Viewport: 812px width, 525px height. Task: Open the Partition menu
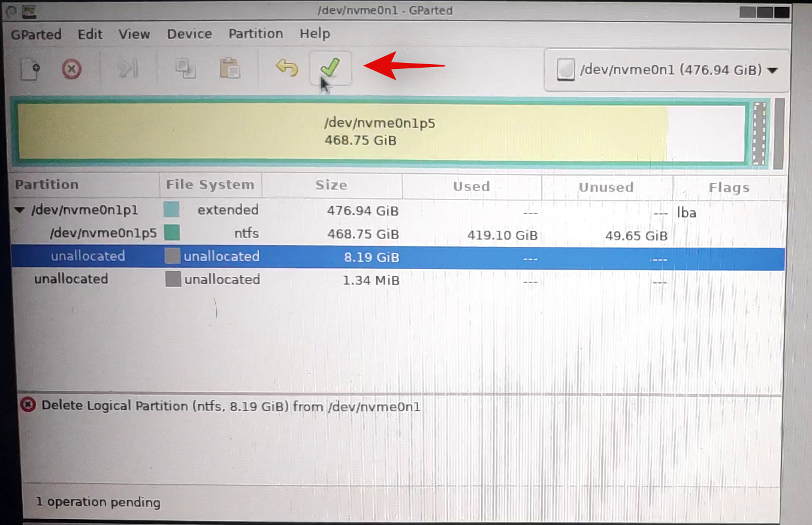pyautogui.click(x=256, y=34)
